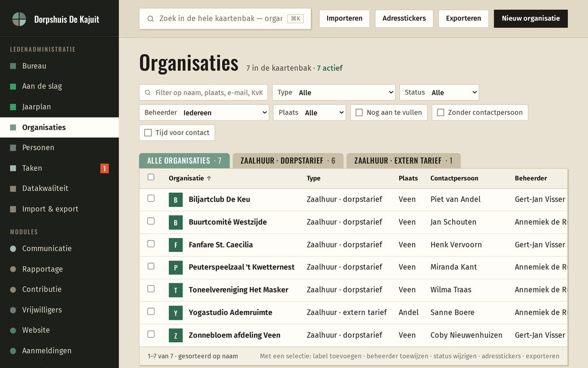Click the Adresstickers button
This screenshot has width=588, height=368.
pos(404,18)
